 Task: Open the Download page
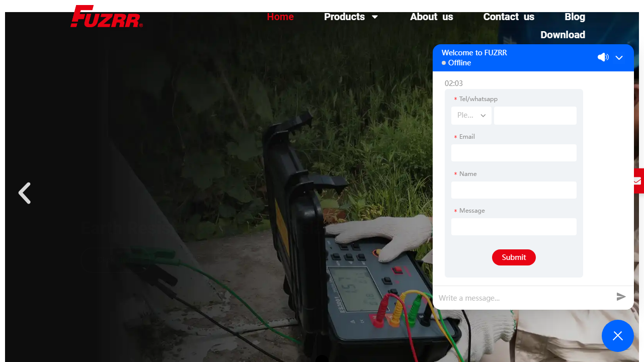click(x=562, y=35)
